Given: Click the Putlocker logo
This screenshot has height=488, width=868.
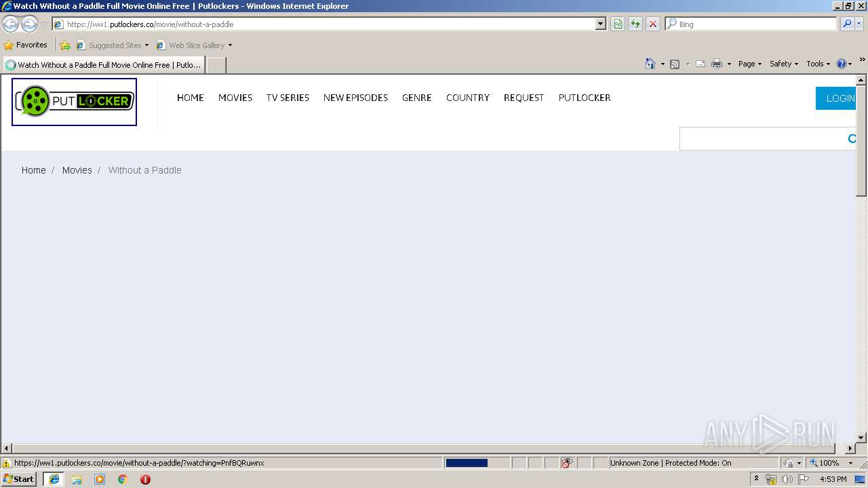Looking at the screenshot, I should [x=74, y=102].
